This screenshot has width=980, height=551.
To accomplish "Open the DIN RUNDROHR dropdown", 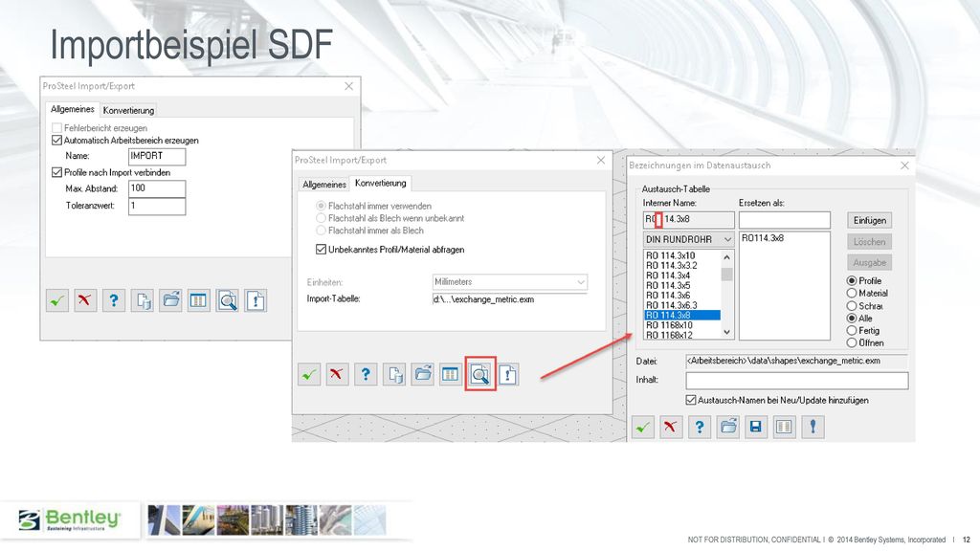I will point(689,239).
